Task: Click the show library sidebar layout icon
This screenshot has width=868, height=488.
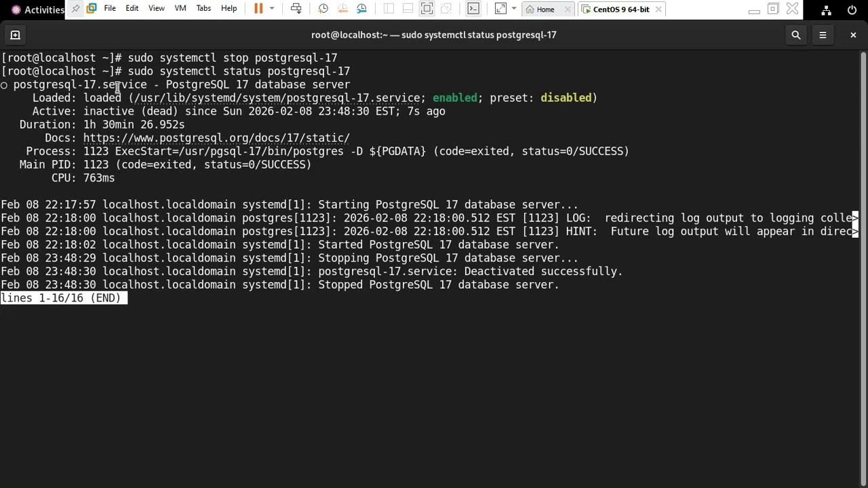Action: [x=389, y=9]
